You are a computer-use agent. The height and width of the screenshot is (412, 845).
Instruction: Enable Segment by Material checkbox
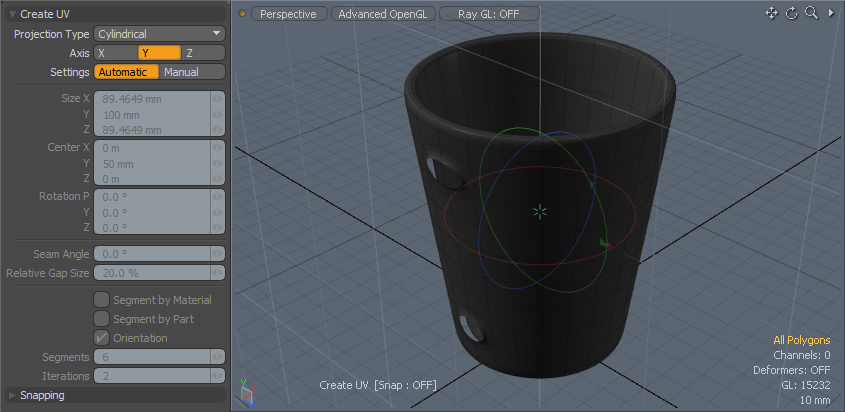click(x=101, y=300)
